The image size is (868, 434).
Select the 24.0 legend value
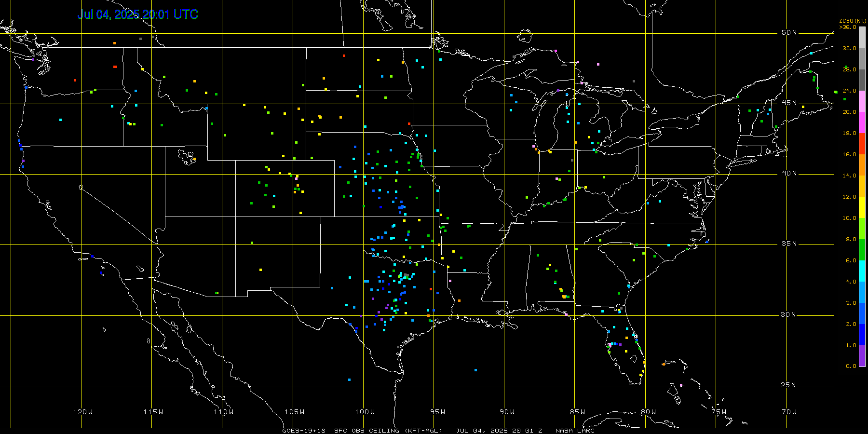point(849,91)
